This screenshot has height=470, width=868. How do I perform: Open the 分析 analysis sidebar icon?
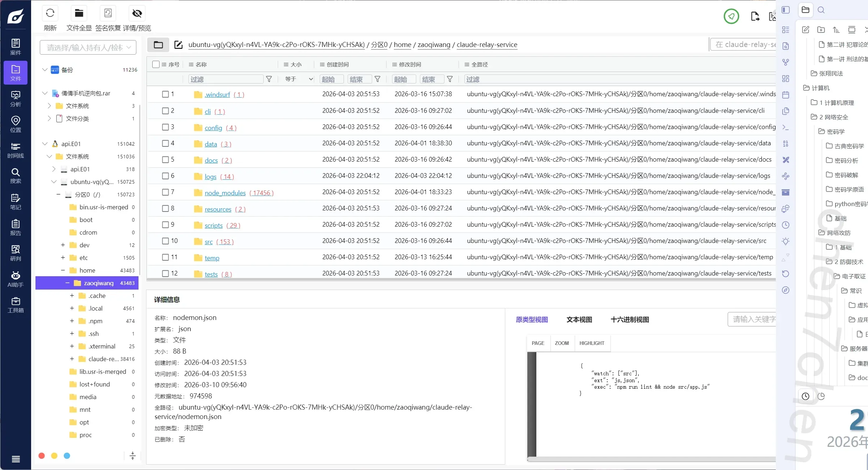coord(15,98)
